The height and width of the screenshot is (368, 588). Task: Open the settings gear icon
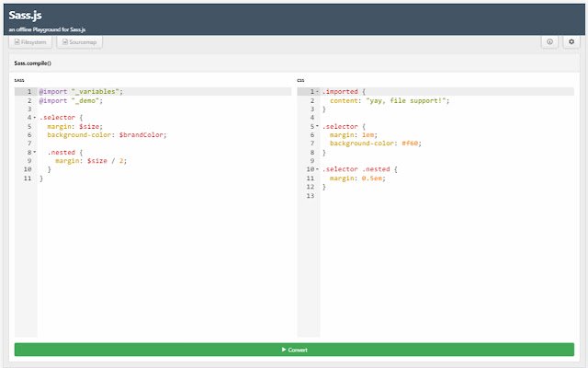click(x=571, y=41)
